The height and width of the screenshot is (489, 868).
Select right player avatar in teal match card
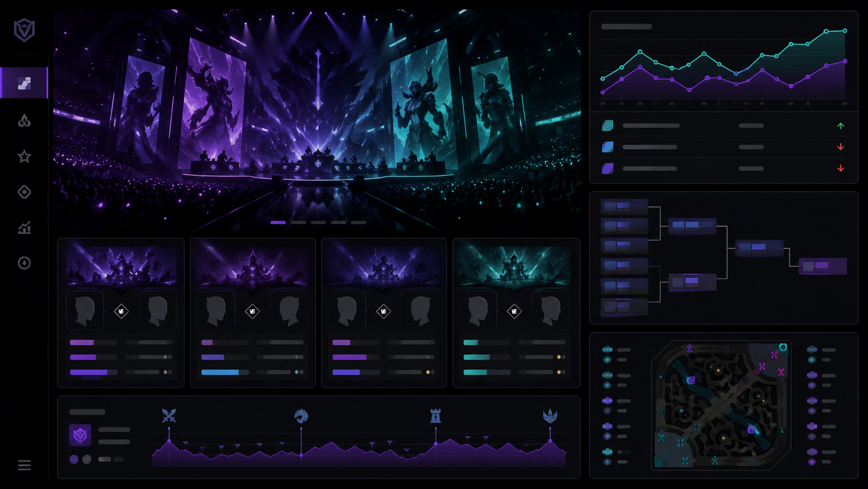[551, 311]
